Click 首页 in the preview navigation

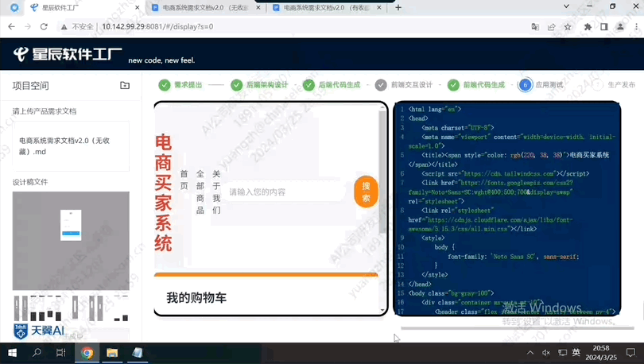coord(184,180)
